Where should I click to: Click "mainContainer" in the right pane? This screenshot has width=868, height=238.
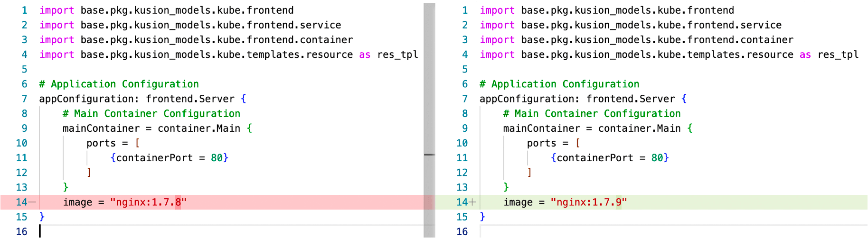541,128
